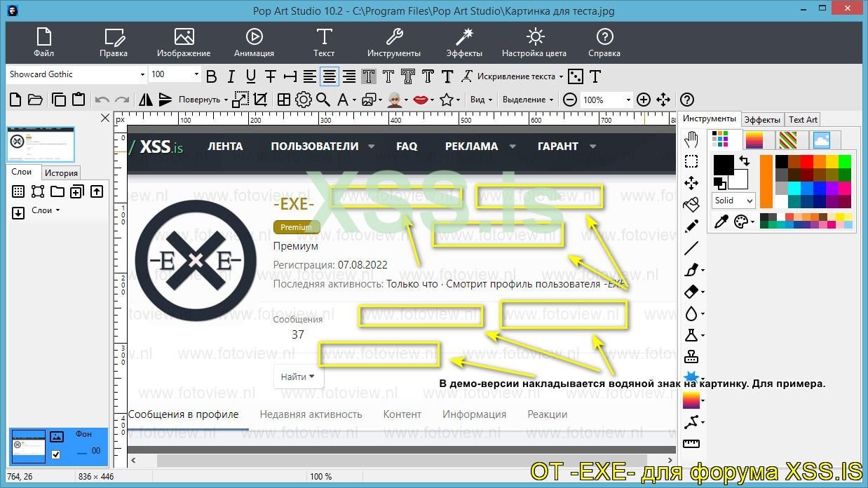Click the Copy icon in toolbar
868x488 pixels.
pos(59,100)
